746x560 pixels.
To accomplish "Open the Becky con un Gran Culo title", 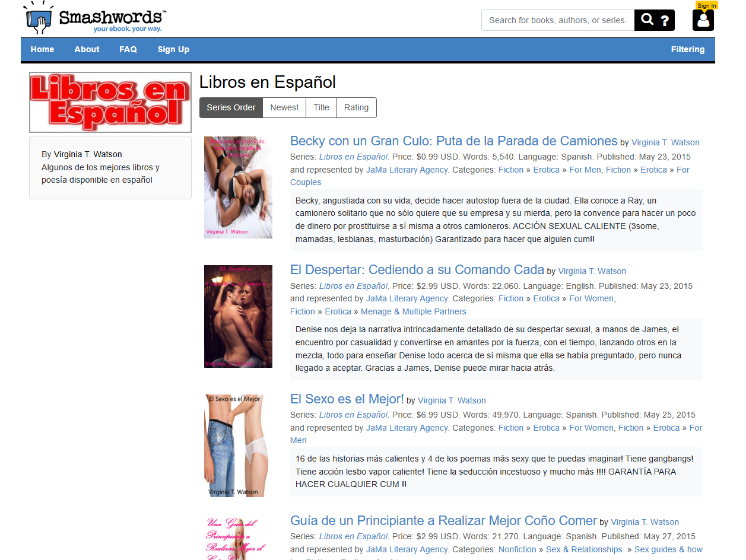I will pos(454,141).
